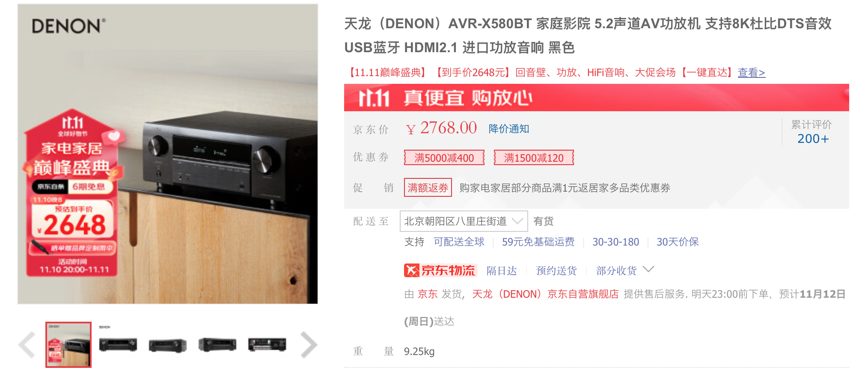Viewport: 868px width, 379px height.
Task: Select the first promotional thumbnail image
Action: click(68, 345)
